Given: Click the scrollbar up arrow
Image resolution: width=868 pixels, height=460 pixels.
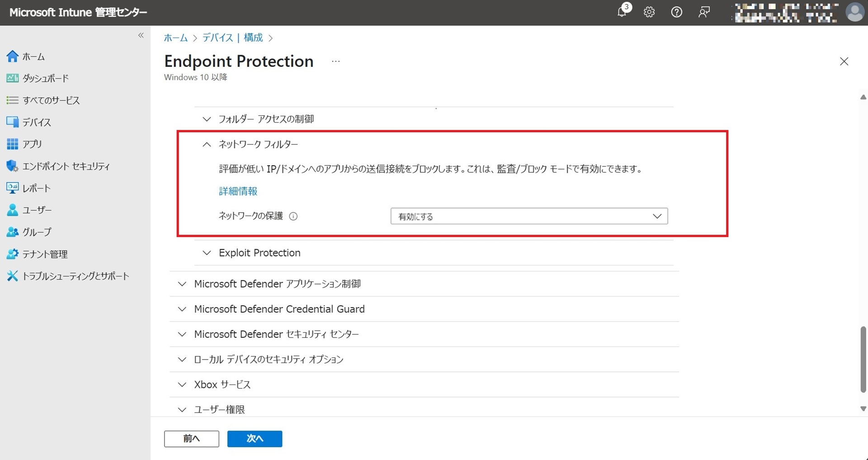Looking at the screenshot, I should point(863,97).
